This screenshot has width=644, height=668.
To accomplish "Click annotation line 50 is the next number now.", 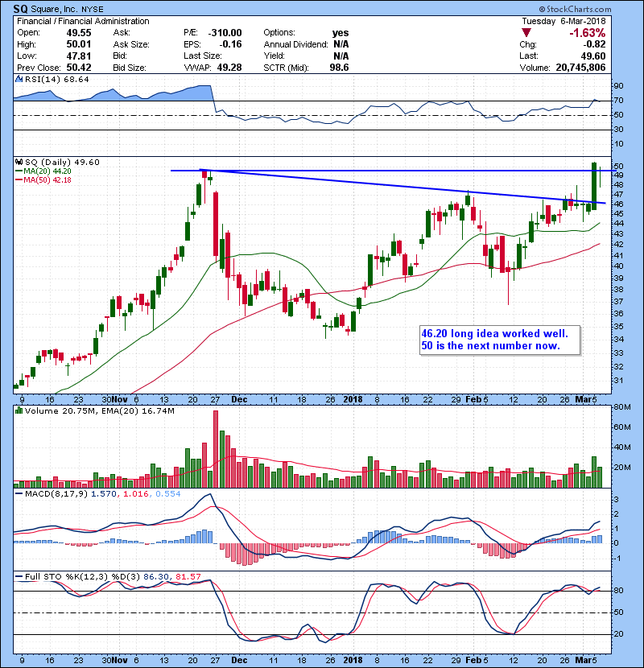I will coord(490,345).
